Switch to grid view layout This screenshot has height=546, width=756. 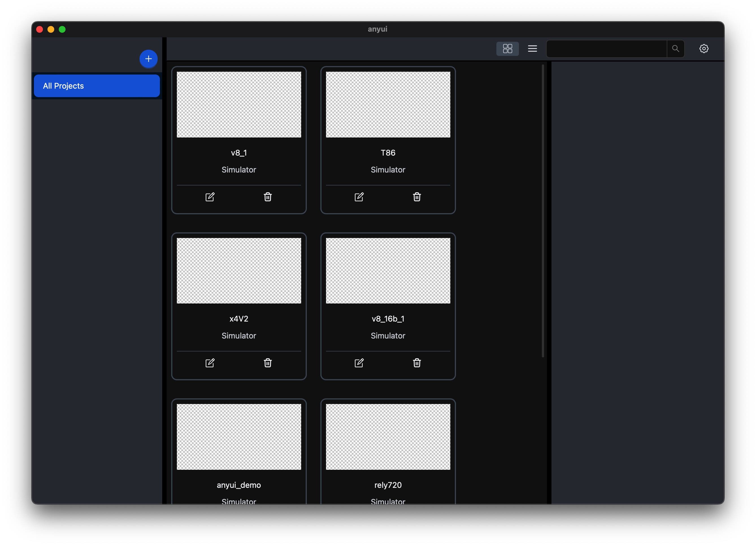pyautogui.click(x=507, y=49)
